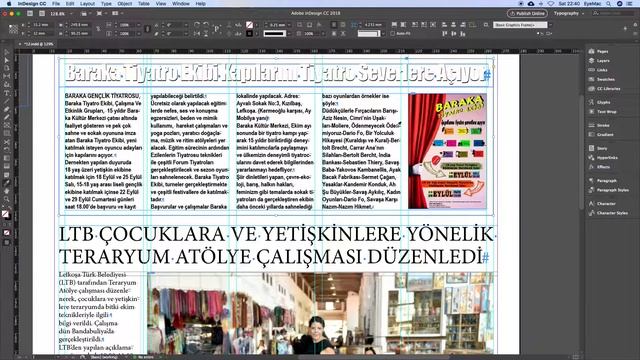Screen dimensions: 640x360
Task: Open the Type menu
Action: [106, 4]
